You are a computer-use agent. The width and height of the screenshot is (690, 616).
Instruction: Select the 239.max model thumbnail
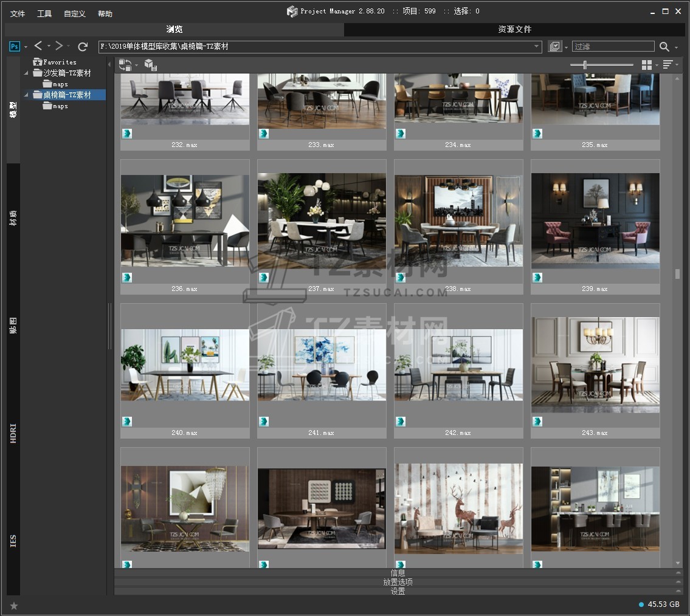(595, 221)
